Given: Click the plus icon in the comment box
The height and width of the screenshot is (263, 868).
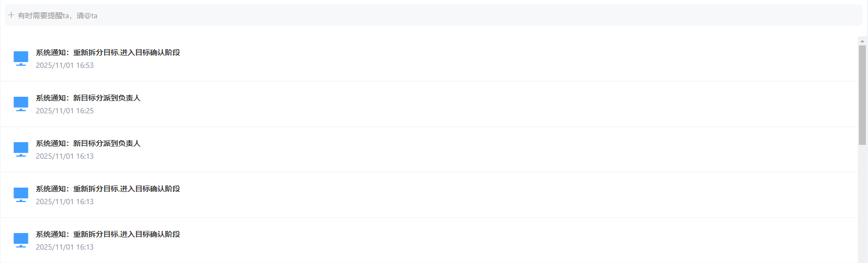Looking at the screenshot, I should click(11, 15).
